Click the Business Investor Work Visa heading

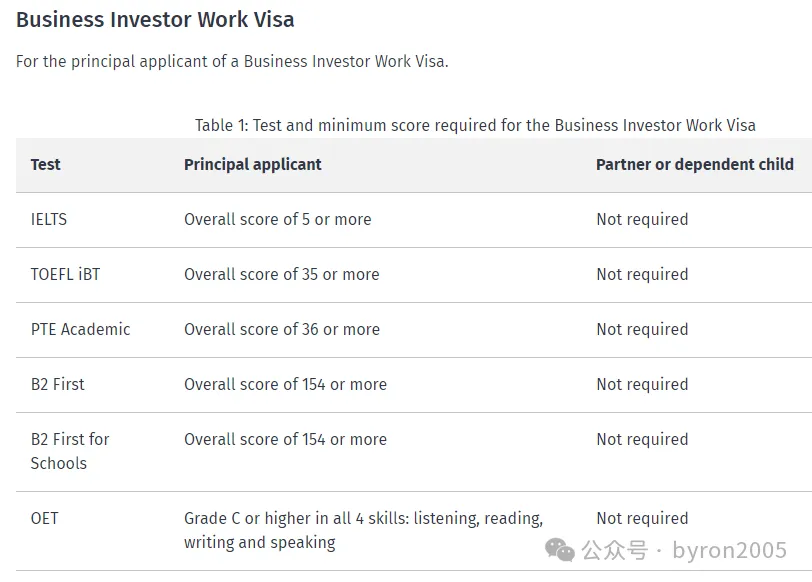155,20
